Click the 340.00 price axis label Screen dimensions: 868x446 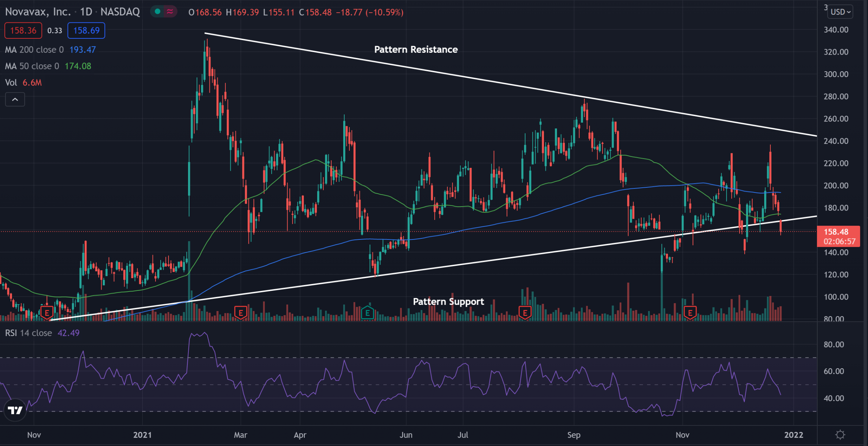click(836, 30)
